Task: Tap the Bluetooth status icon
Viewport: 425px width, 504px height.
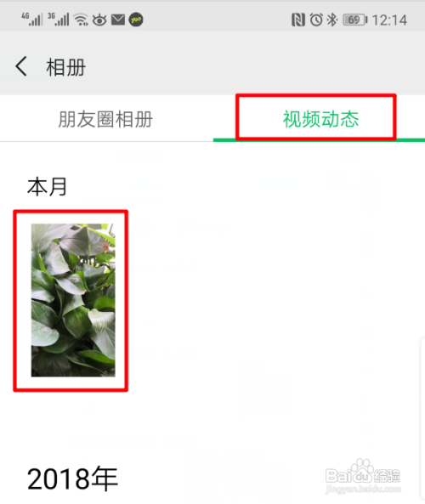Action: pos(332,20)
